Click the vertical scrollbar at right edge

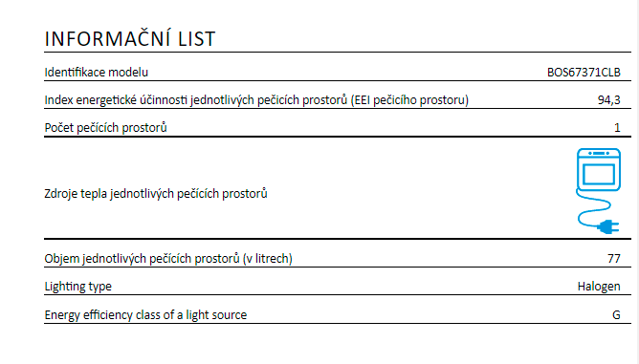pos(636,182)
